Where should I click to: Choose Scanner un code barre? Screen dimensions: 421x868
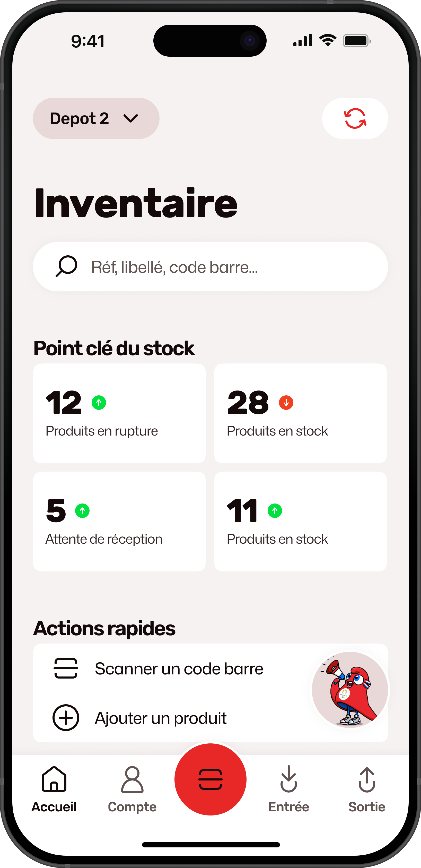click(x=179, y=669)
